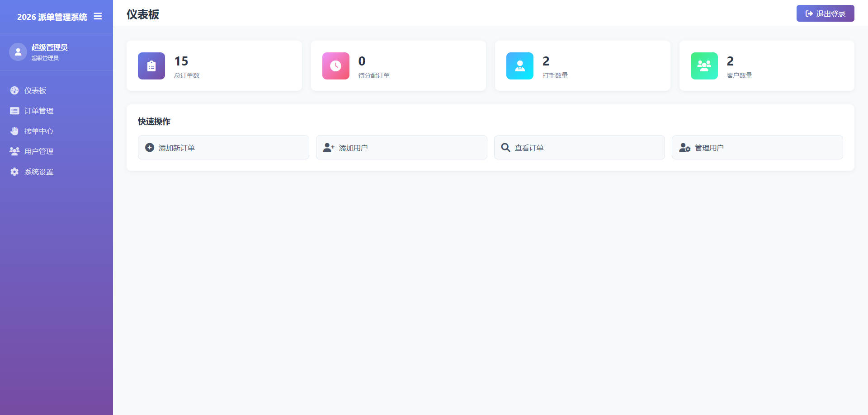Click the purple clipboard total orders icon

pos(151,66)
